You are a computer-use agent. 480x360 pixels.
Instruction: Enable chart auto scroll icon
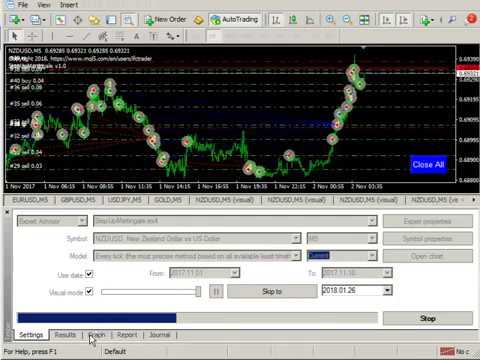point(387,20)
